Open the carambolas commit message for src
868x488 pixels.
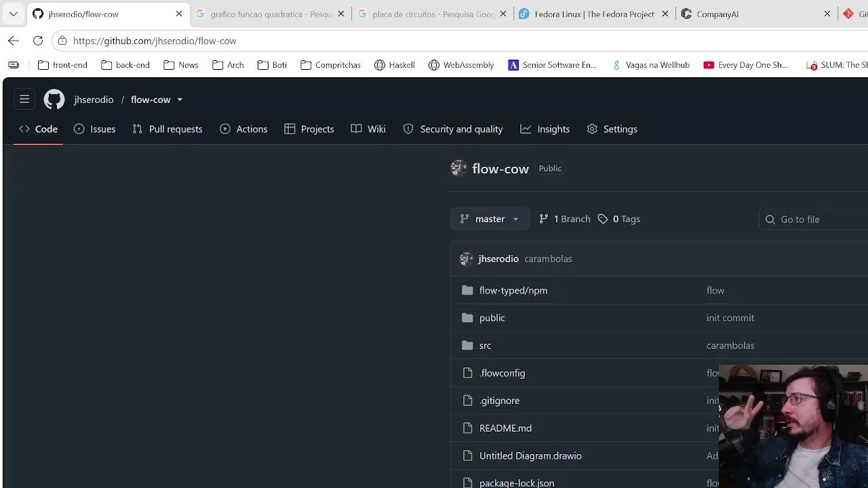tap(730, 346)
